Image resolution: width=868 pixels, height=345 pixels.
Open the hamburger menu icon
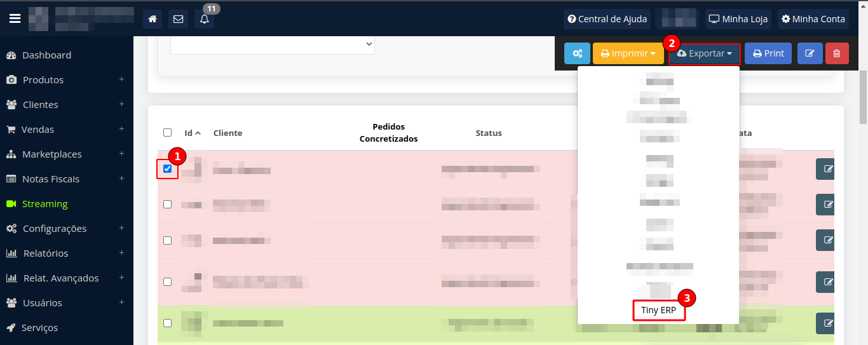click(15, 19)
